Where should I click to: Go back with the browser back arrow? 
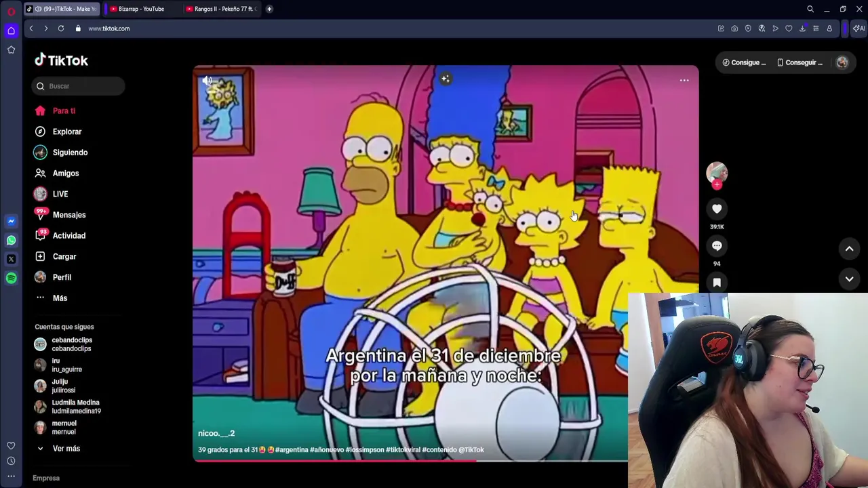[x=31, y=28]
